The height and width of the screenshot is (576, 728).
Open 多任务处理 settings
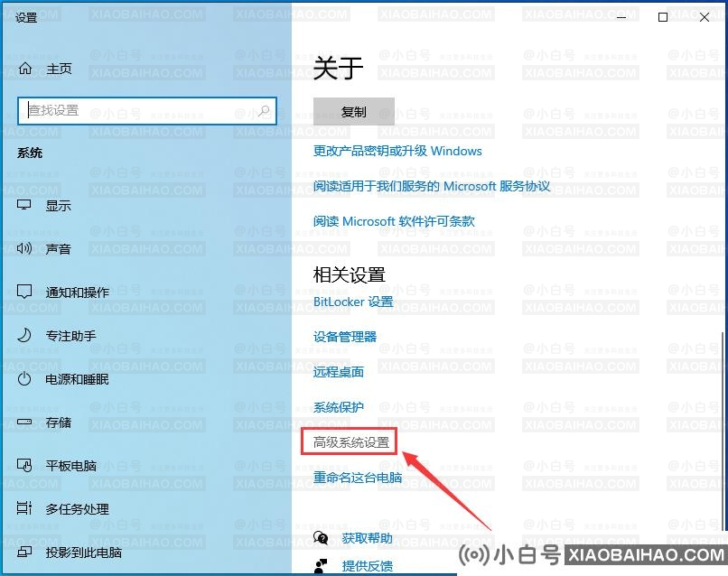coord(77,509)
